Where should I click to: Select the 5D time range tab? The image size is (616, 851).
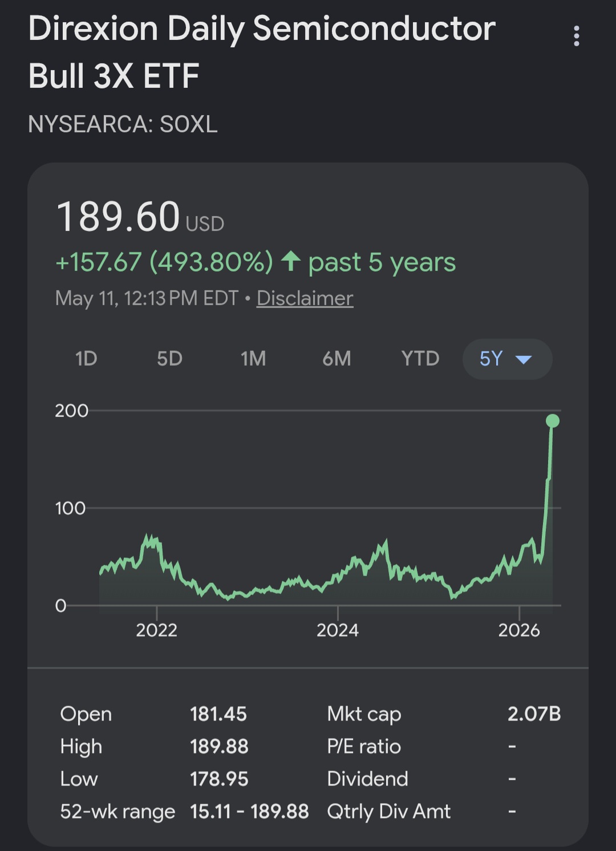point(169,359)
